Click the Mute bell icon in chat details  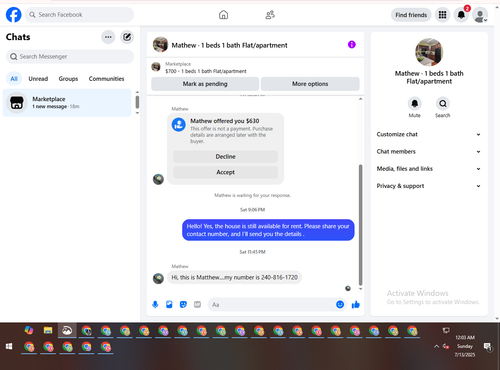click(415, 104)
